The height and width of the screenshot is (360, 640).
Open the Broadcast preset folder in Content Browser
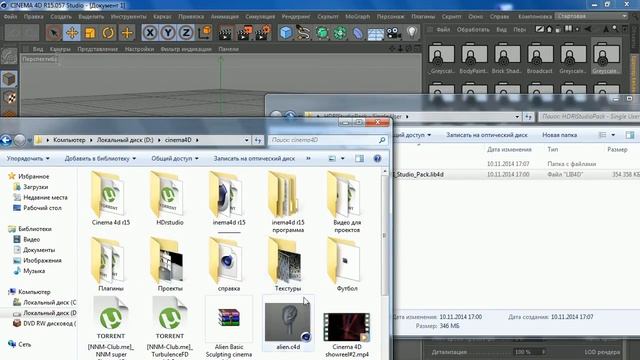pyautogui.click(x=540, y=58)
